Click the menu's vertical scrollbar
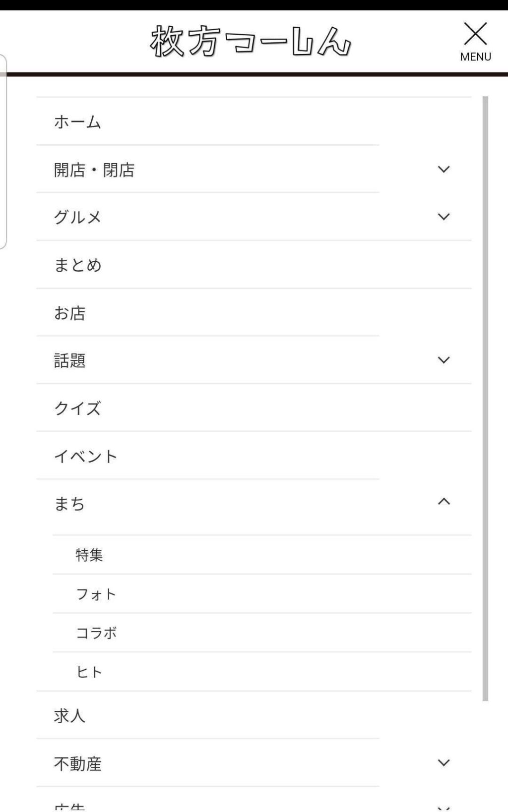The height and width of the screenshot is (812, 508). pyautogui.click(x=485, y=397)
